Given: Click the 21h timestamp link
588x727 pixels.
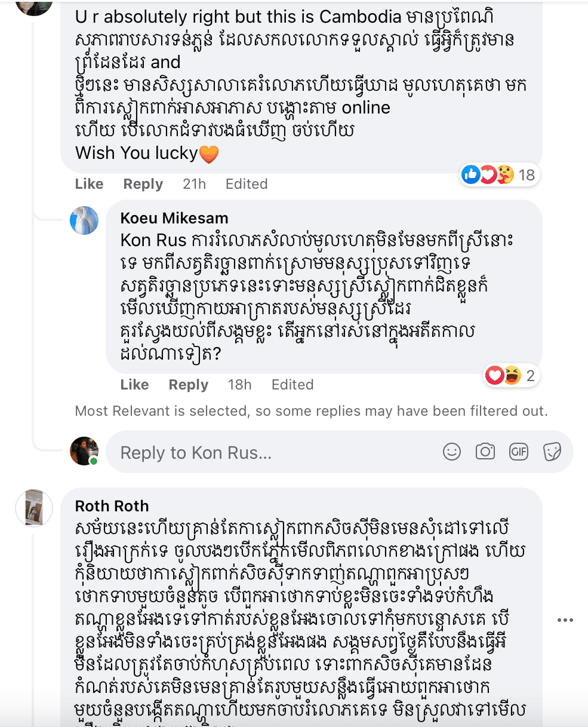Looking at the screenshot, I should (194, 184).
